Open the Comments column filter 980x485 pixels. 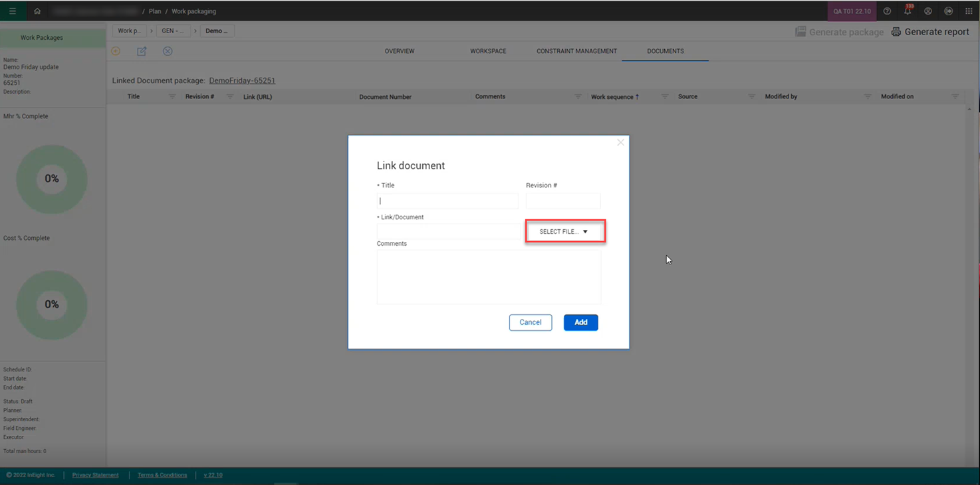578,97
